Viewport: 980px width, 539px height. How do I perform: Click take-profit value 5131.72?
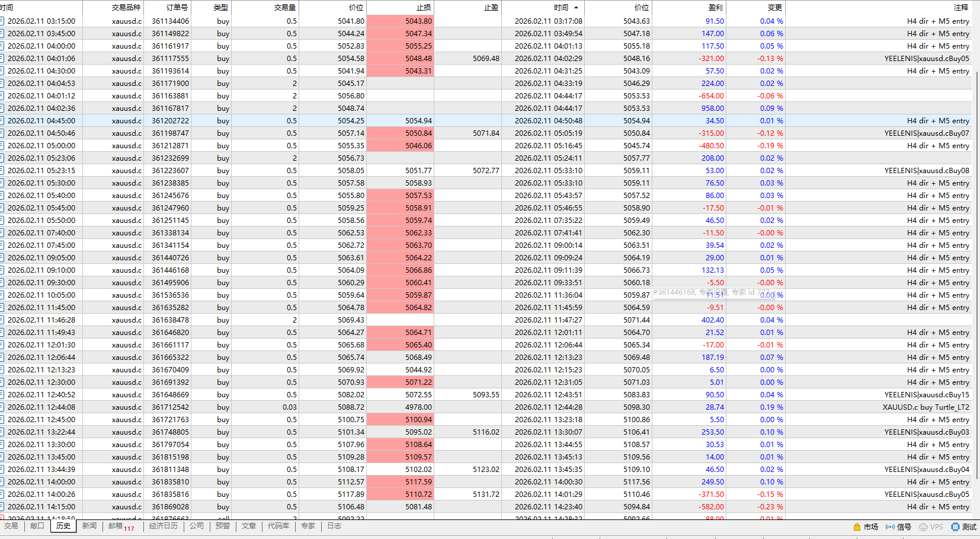tap(486, 494)
